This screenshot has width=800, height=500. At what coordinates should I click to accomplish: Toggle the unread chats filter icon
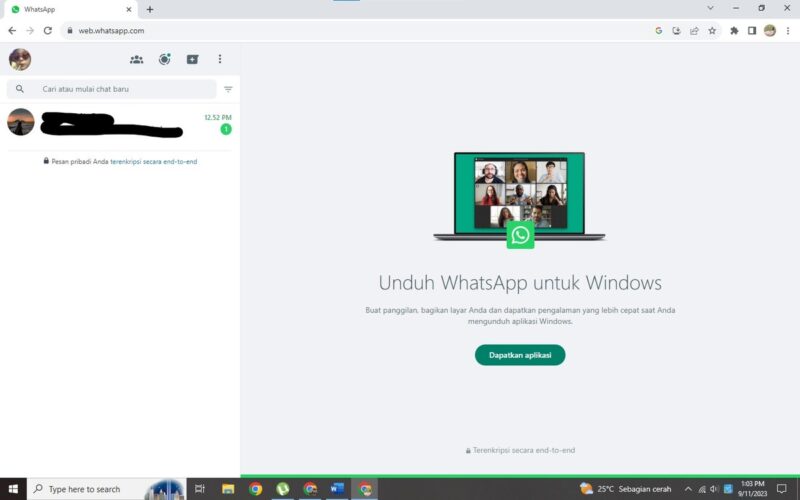click(x=228, y=89)
